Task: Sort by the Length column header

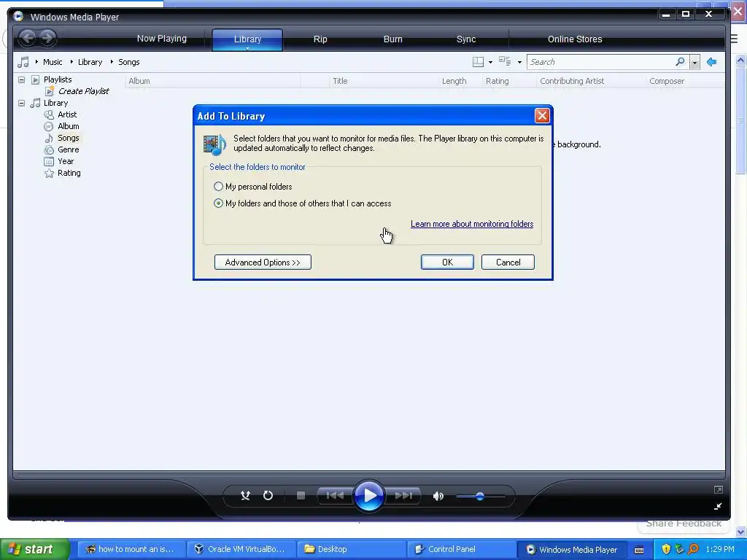Action: 460,81
